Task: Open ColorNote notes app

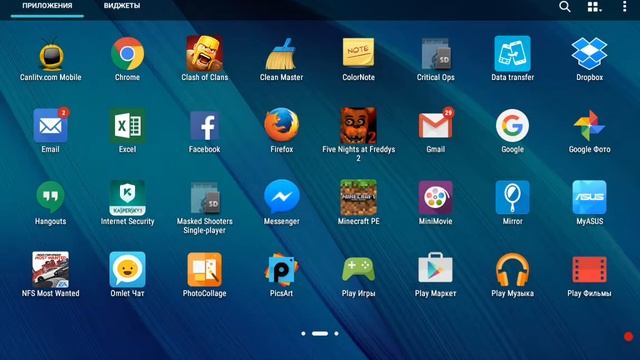Action: (358, 52)
